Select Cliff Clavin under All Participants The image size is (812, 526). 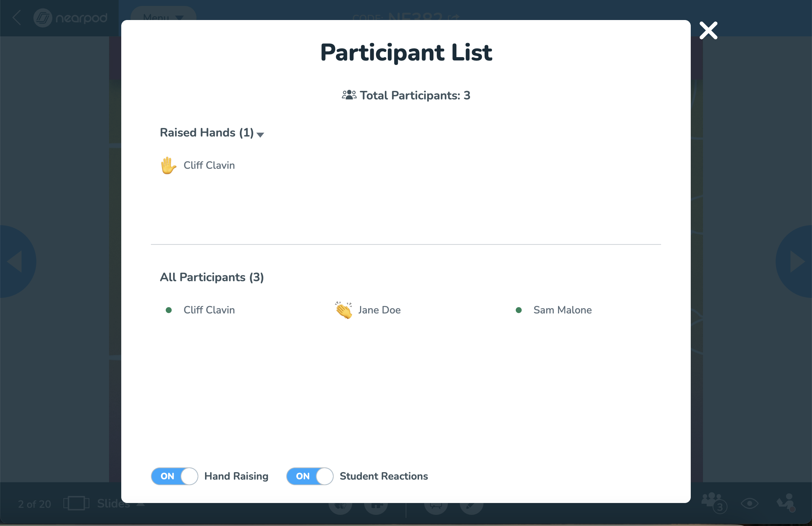209,310
